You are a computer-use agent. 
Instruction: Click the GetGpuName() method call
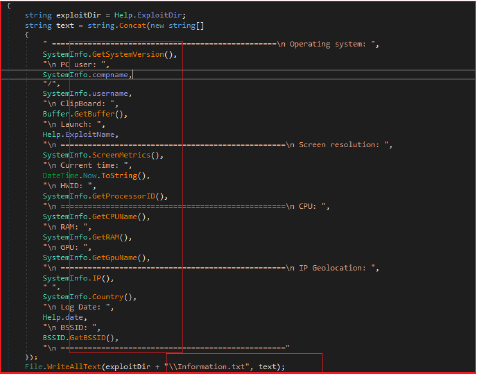pos(119,258)
